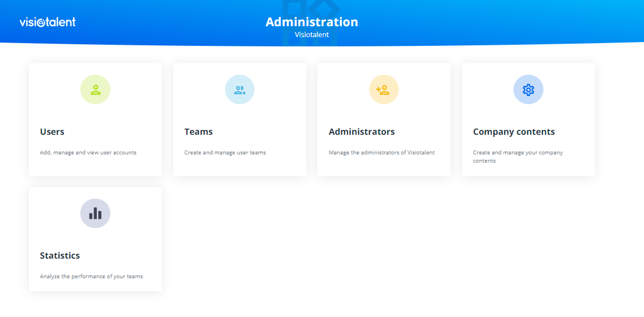644x317 pixels.
Task: Click "Add, manage and view user accounts" text
Action: [x=88, y=153]
